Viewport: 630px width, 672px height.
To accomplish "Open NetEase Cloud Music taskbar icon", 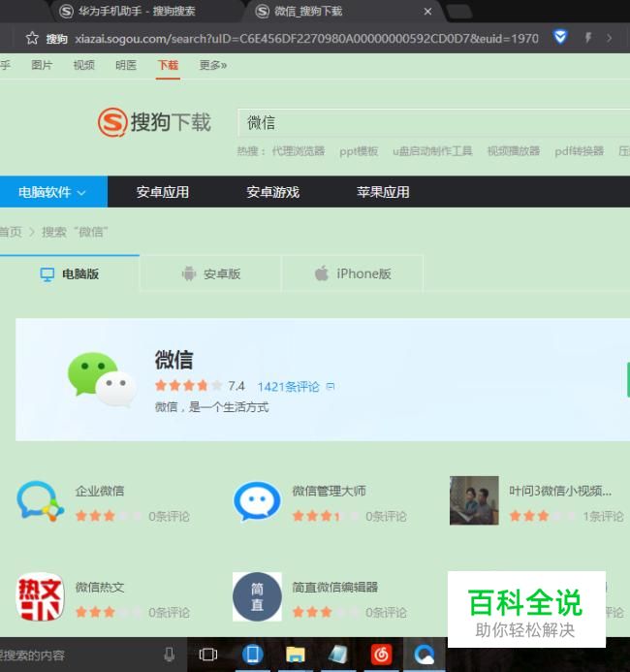I will pos(381,655).
